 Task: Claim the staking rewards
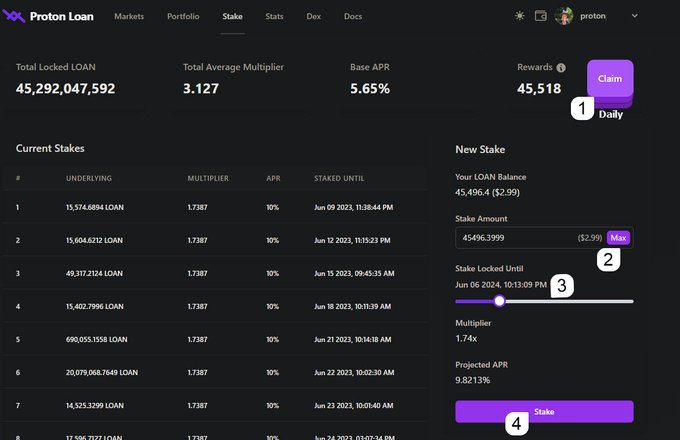point(610,78)
